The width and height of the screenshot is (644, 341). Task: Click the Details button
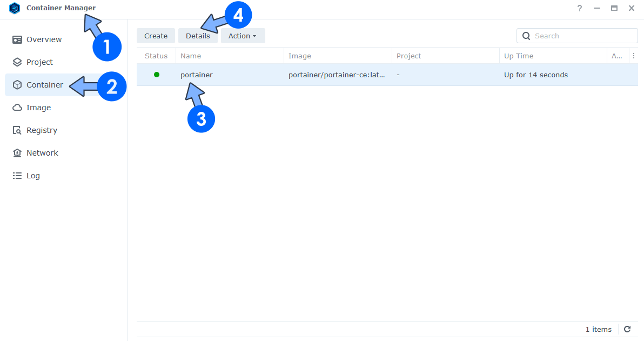coord(198,36)
